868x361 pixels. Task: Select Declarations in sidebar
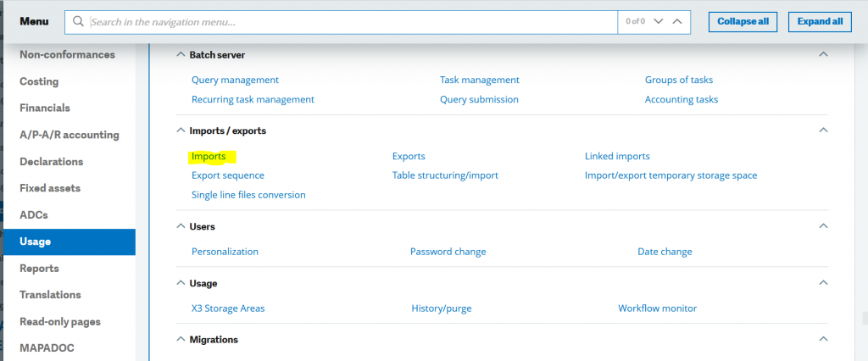point(52,162)
